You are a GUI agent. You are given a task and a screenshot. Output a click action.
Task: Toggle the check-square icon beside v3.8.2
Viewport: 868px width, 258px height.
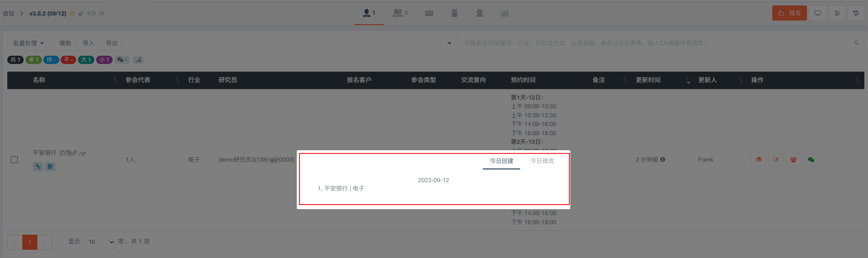102,13
